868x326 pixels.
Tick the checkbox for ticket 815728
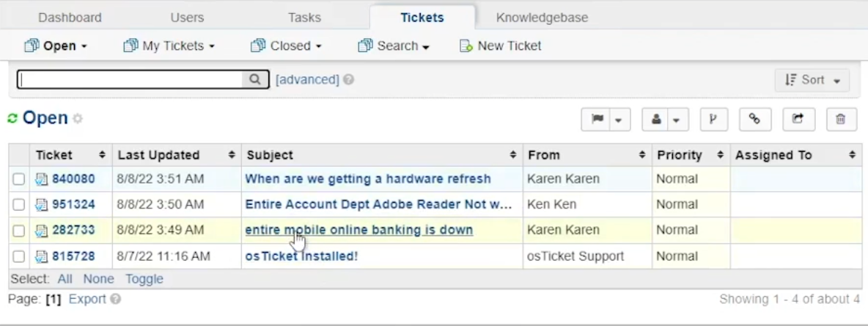18,256
